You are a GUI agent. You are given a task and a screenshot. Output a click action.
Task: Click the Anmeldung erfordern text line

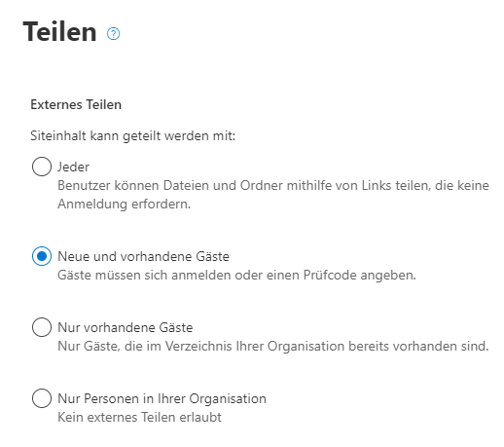coord(124,205)
